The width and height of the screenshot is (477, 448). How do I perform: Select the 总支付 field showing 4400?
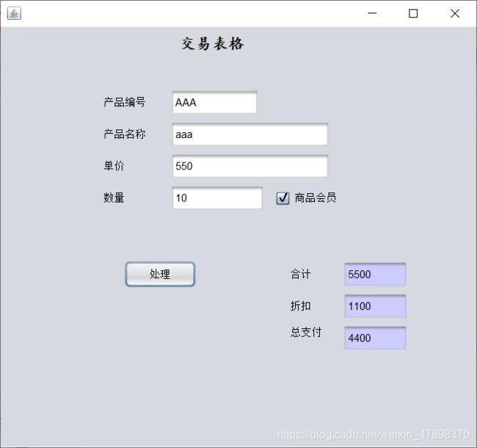tap(375, 338)
